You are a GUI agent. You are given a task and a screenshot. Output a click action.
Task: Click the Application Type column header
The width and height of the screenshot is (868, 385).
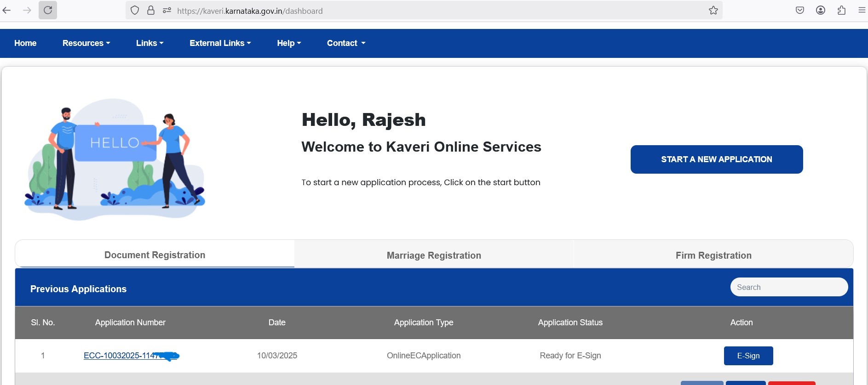tap(424, 323)
